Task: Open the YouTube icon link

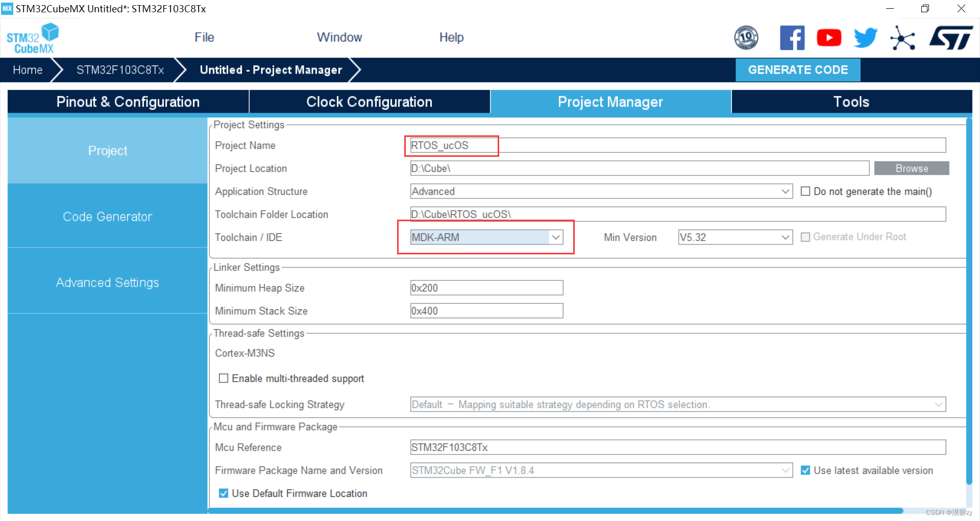Action: pyautogui.click(x=829, y=38)
